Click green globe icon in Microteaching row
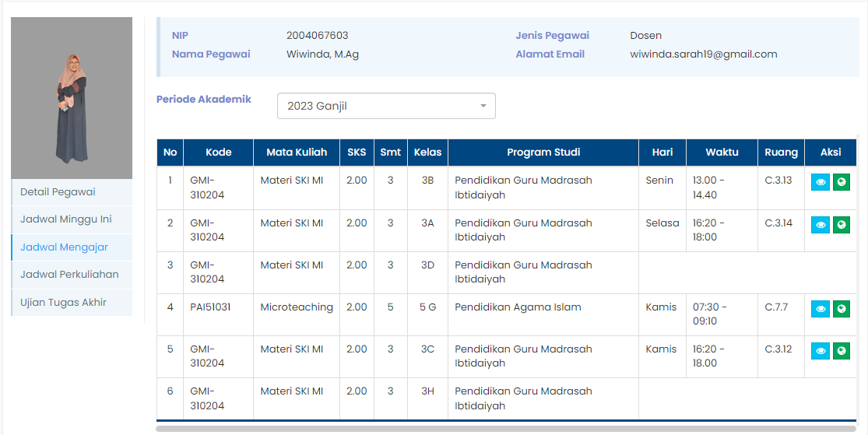The height and width of the screenshot is (435, 868). 841,309
